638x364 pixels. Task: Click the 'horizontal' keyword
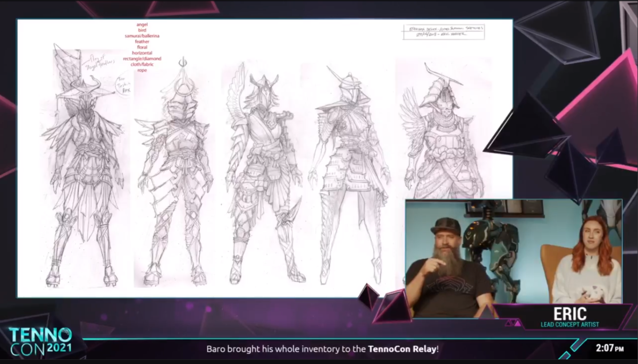click(x=142, y=53)
